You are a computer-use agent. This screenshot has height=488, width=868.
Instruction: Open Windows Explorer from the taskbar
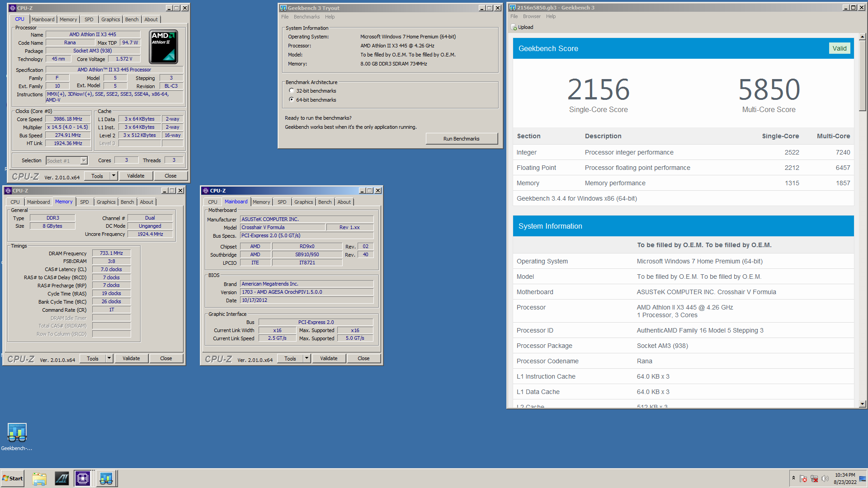click(x=39, y=479)
